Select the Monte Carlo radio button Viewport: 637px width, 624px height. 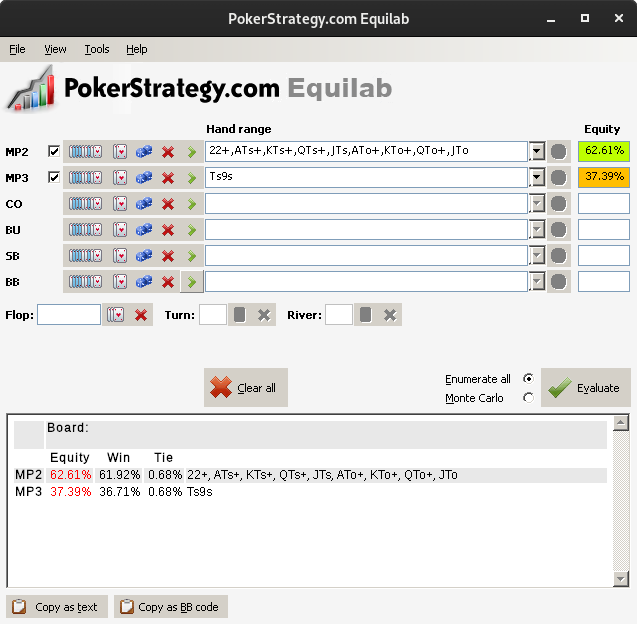(528, 398)
